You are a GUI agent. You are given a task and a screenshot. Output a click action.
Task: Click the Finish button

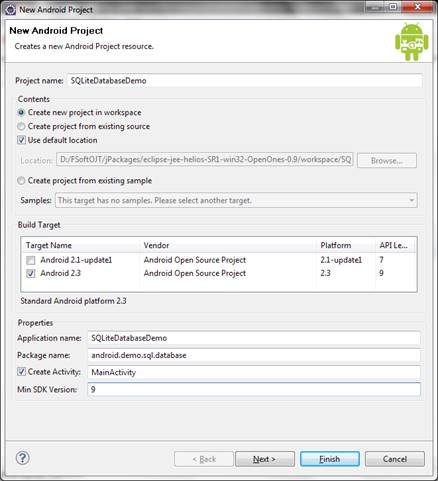(x=330, y=459)
